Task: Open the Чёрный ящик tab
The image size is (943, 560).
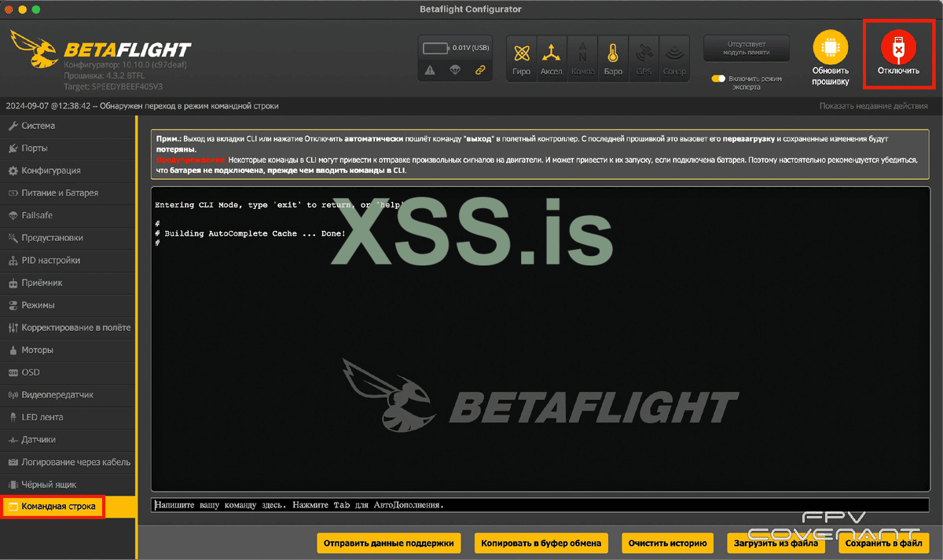Action: 68,485
